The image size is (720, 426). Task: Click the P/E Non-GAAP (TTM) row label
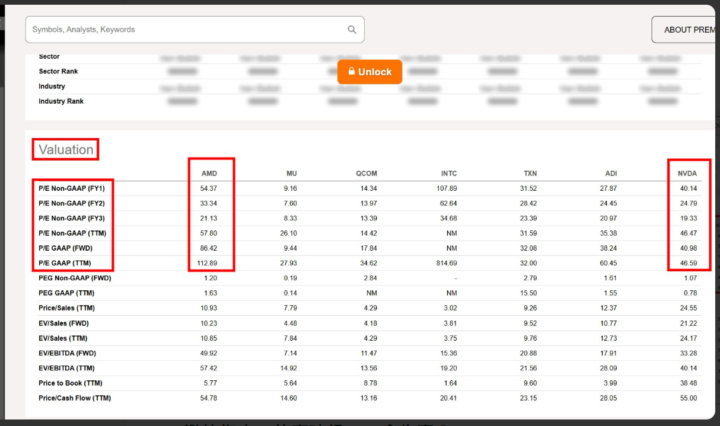pos(72,233)
